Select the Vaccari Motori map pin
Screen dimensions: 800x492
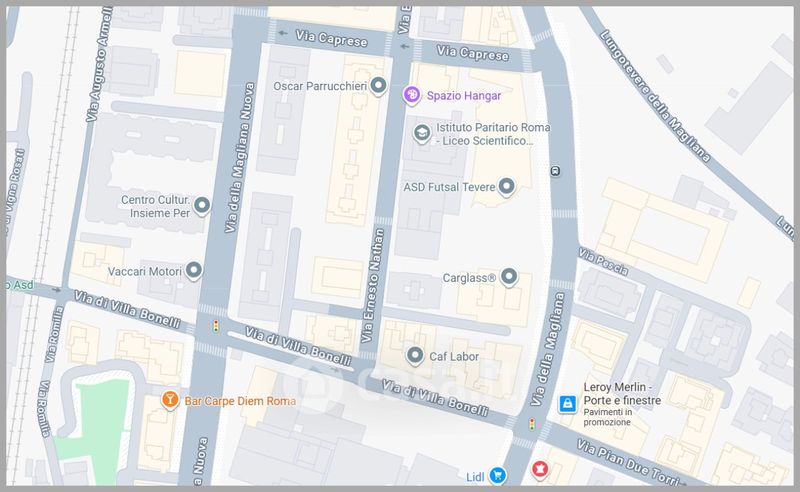coord(193,270)
